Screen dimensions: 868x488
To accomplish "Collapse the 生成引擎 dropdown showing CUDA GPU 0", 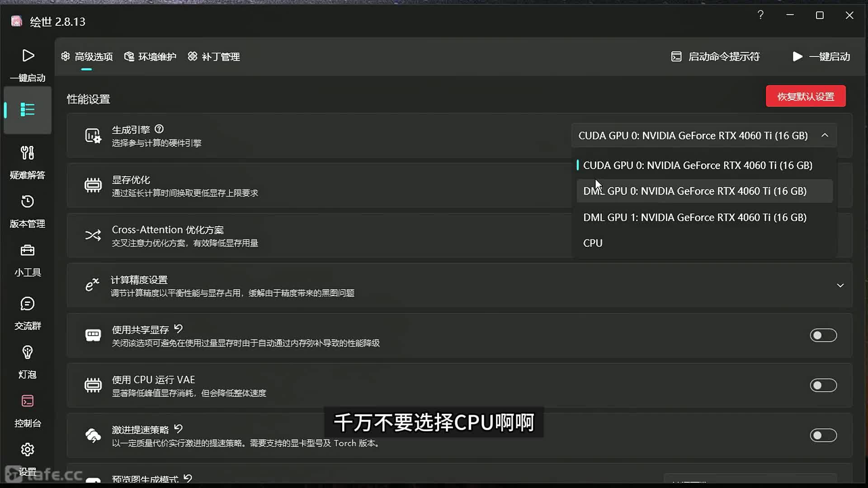I will click(x=704, y=136).
